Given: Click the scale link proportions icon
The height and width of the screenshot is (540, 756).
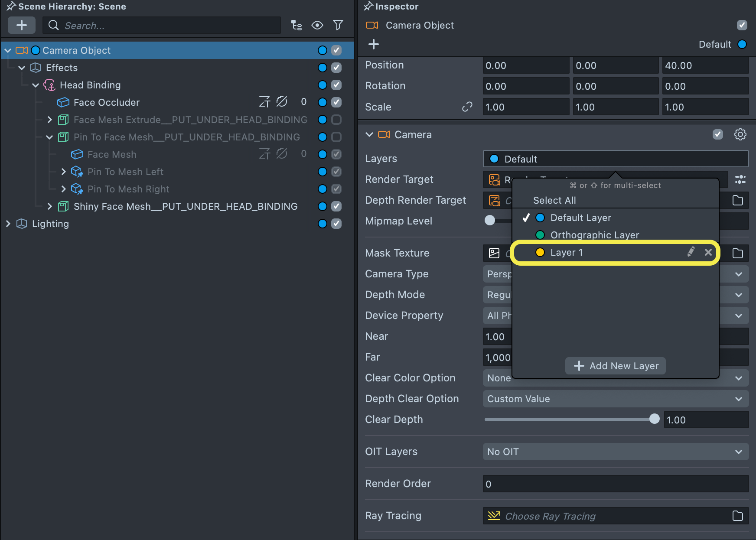Looking at the screenshot, I should [467, 107].
